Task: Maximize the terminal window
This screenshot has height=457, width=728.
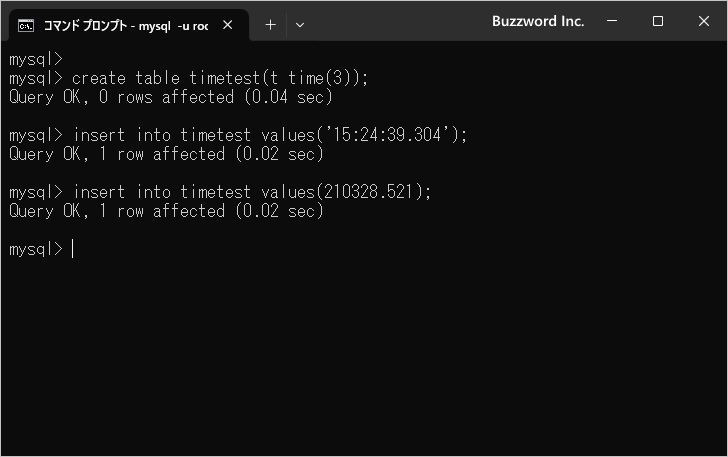Action: (658, 21)
